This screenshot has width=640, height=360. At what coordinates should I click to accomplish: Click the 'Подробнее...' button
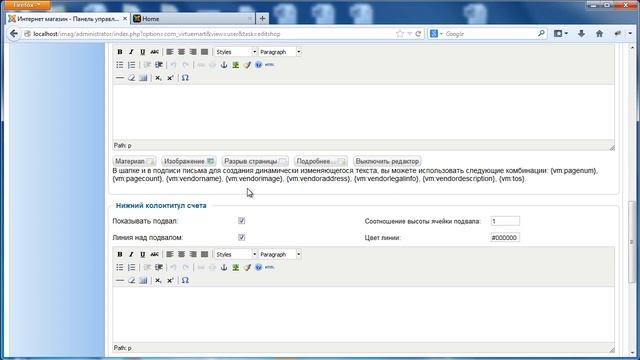pos(321,161)
